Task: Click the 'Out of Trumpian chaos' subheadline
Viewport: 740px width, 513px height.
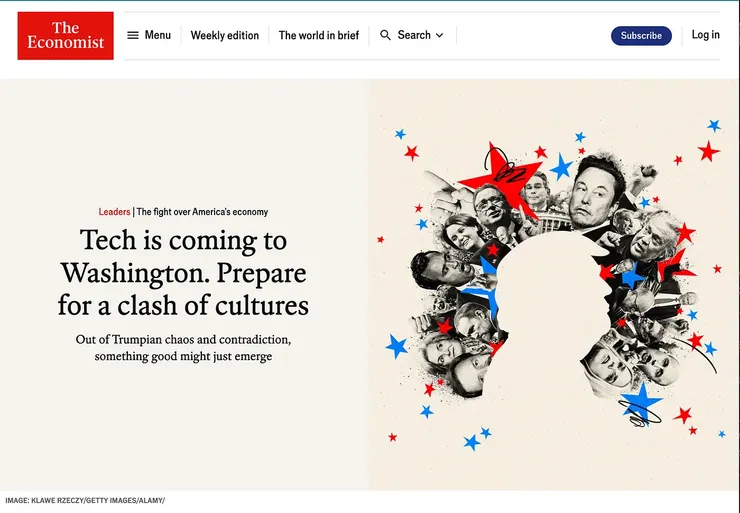Action: point(183,348)
